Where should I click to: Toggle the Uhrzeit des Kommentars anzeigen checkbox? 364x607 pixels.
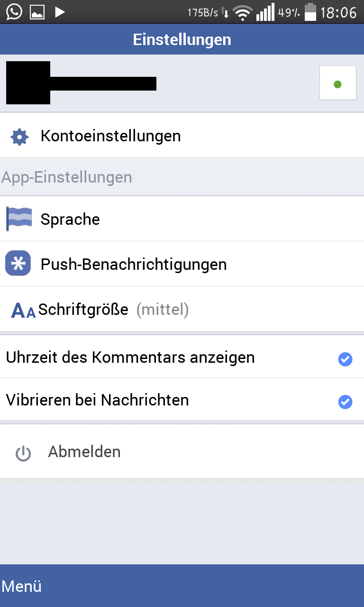pos(345,359)
